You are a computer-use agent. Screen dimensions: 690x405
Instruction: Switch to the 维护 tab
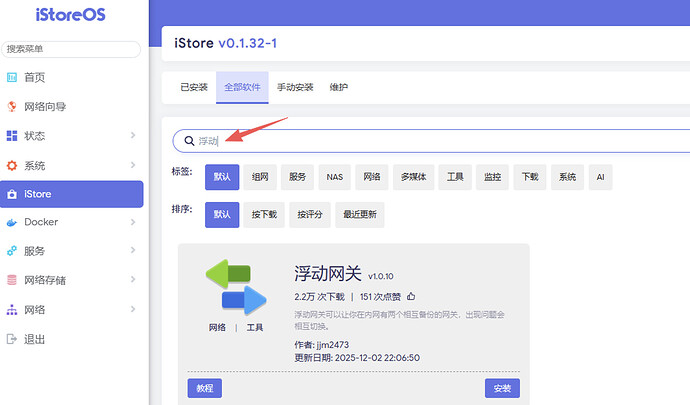339,87
